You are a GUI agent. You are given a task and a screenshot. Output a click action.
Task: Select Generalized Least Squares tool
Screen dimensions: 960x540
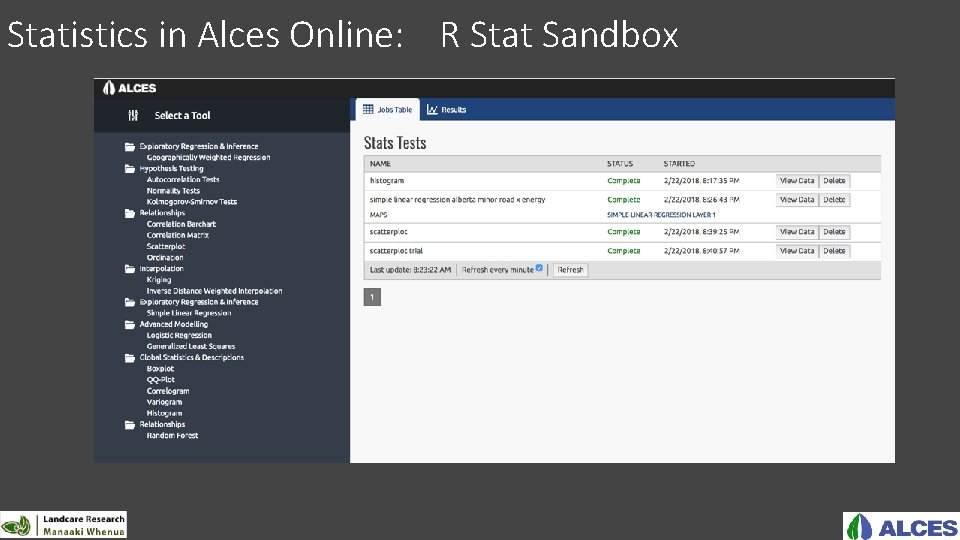(x=190, y=347)
